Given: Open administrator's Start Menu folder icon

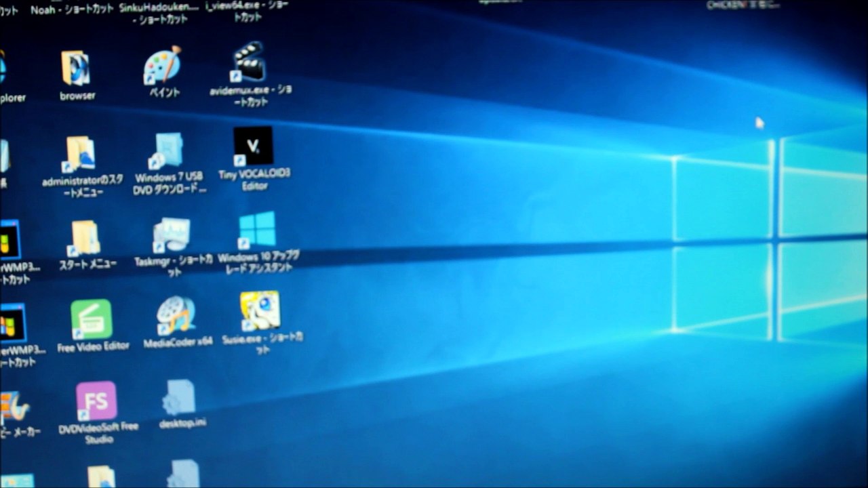Looking at the screenshot, I should [80, 154].
